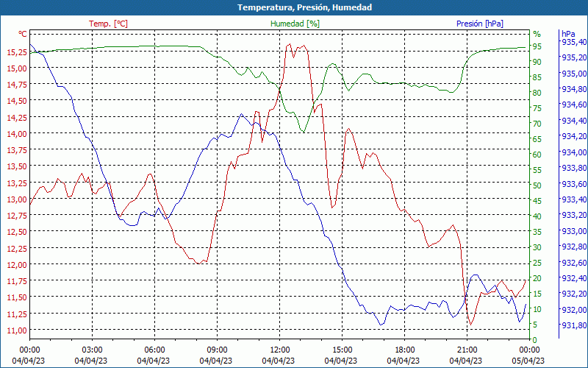This screenshot has width=588, height=368.
Task: Click humidity axis value '60'
Action: [537, 155]
